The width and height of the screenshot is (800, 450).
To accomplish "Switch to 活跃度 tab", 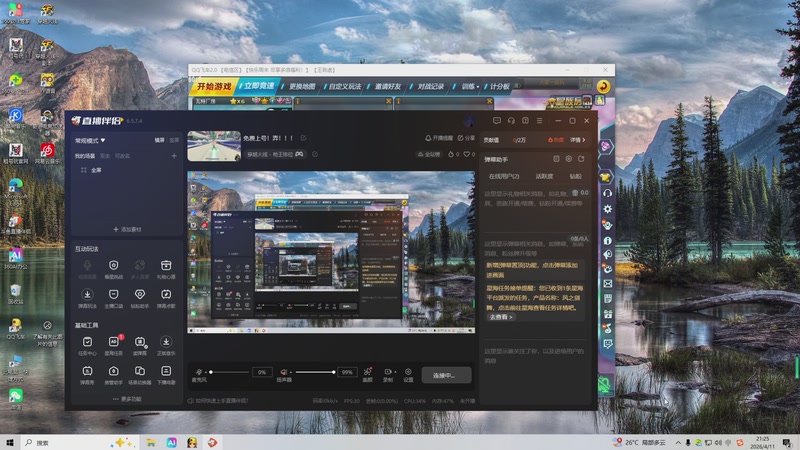I will click(544, 176).
